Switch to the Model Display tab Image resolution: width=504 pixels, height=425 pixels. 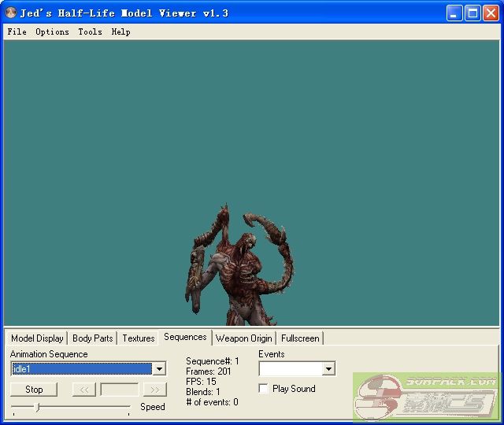coord(37,338)
